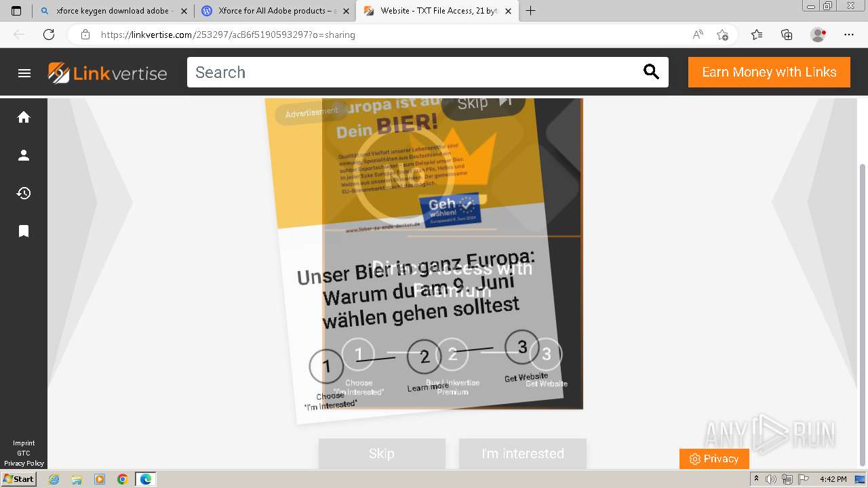
Task: Add this page to favorites
Action: [722, 35]
